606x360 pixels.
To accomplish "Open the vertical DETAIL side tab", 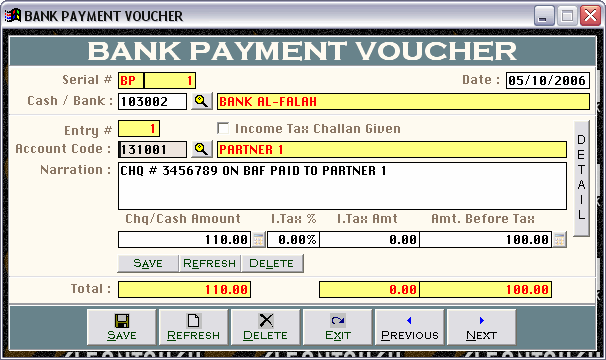I will [x=581, y=178].
